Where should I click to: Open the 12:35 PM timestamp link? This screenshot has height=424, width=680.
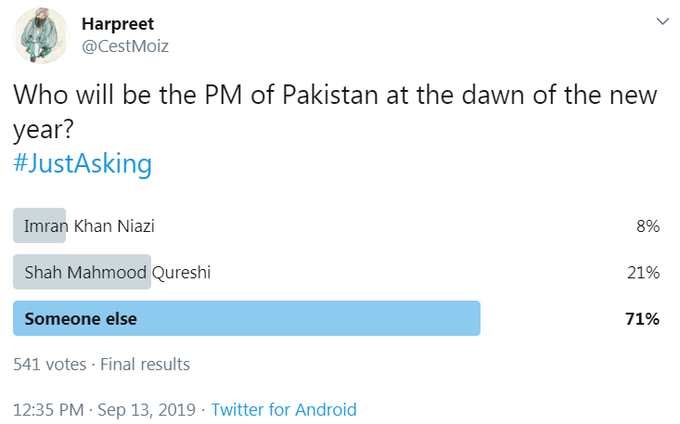(48, 409)
